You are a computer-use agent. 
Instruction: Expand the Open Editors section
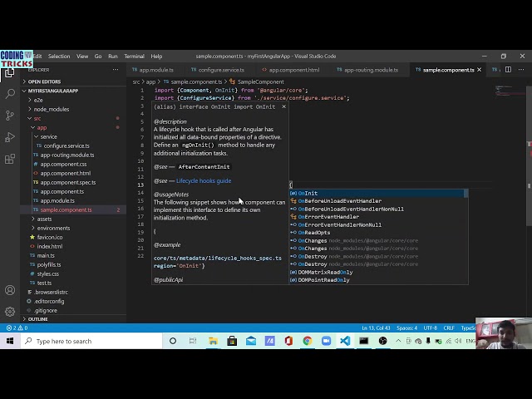pyautogui.click(x=44, y=81)
